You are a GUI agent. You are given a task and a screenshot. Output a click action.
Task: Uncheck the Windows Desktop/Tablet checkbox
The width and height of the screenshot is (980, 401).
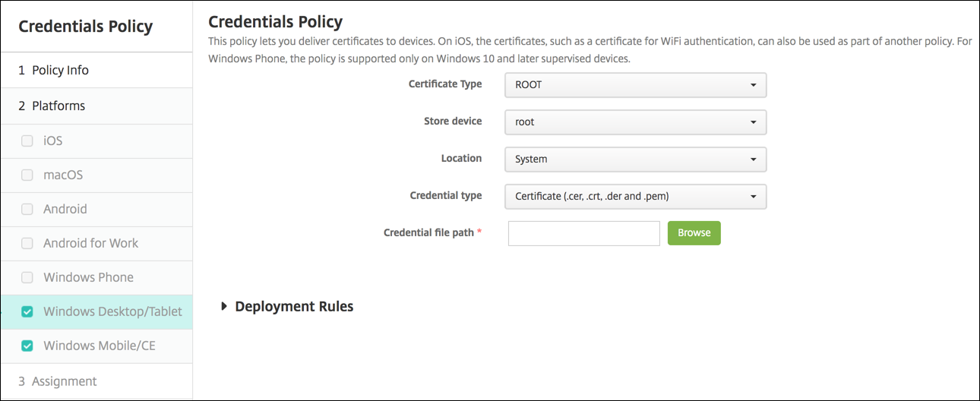pyautogui.click(x=27, y=311)
